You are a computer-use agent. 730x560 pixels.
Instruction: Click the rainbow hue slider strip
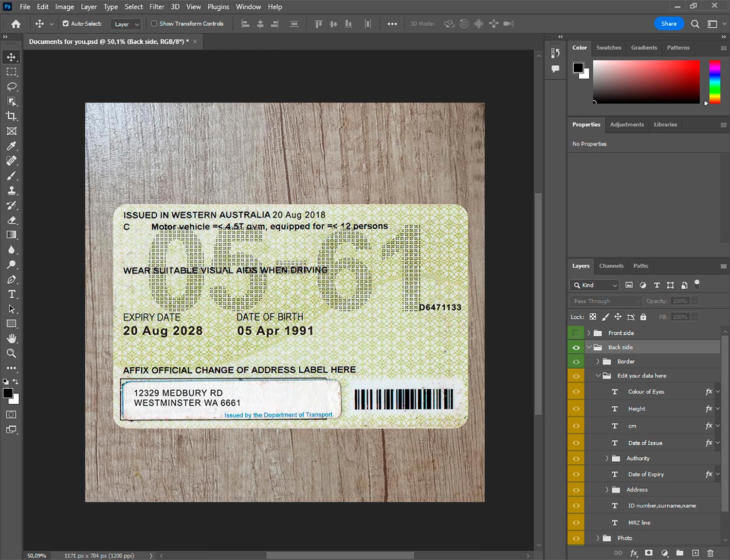pos(714,81)
